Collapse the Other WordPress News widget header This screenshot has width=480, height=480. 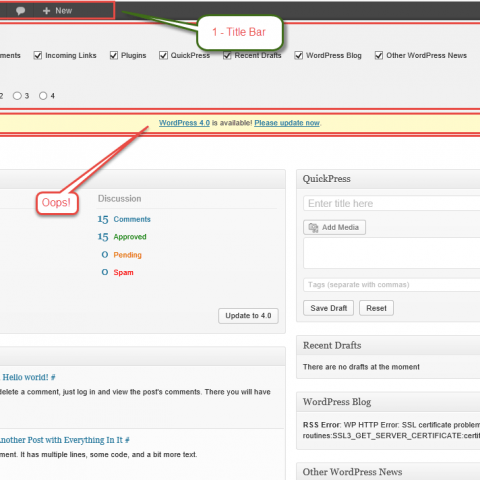388,472
